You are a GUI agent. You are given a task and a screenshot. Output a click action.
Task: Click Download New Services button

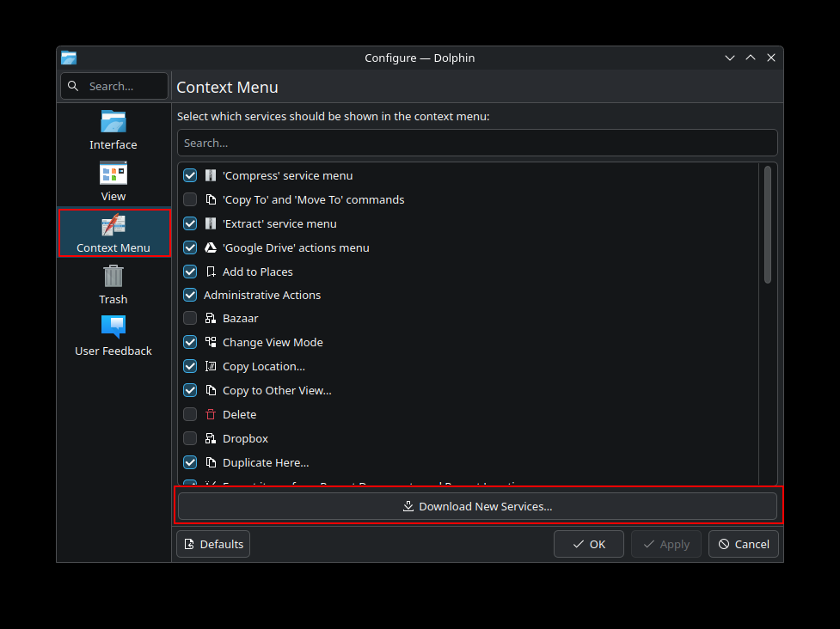coord(477,506)
